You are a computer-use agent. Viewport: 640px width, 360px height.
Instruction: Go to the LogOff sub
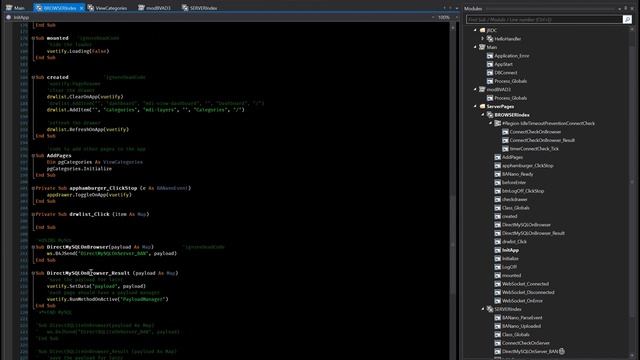coord(509,267)
